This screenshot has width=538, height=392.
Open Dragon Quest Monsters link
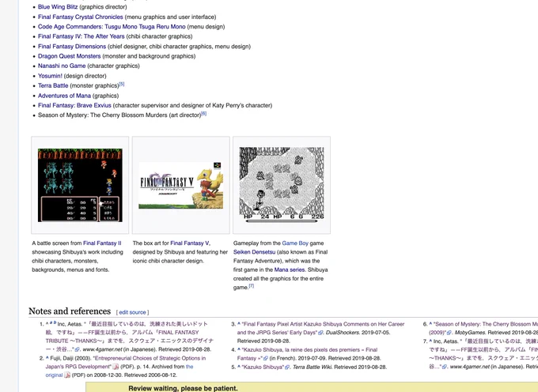70,56
